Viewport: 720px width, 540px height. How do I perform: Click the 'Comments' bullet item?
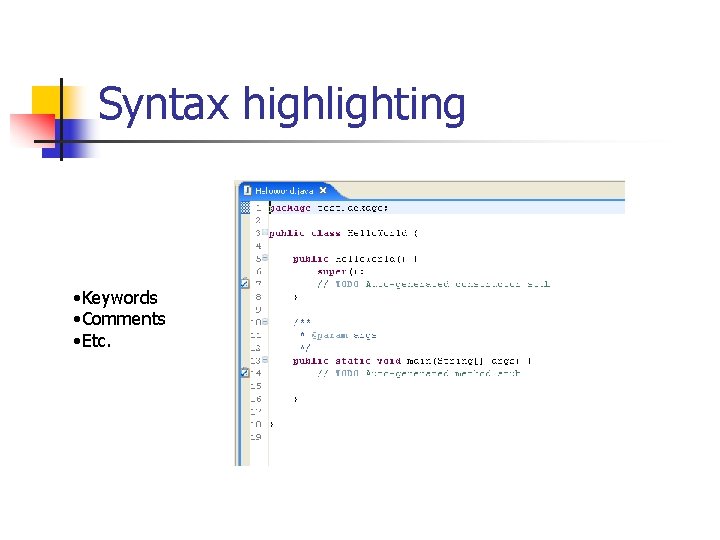point(119,319)
